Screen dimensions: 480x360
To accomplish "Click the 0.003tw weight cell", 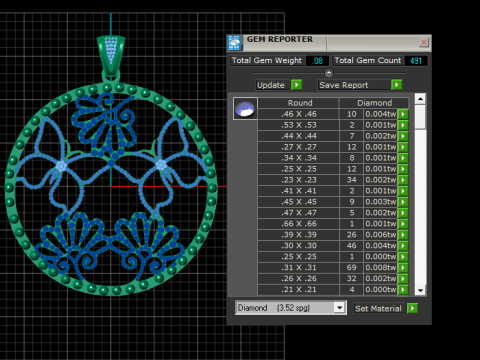I will [x=380, y=202].
